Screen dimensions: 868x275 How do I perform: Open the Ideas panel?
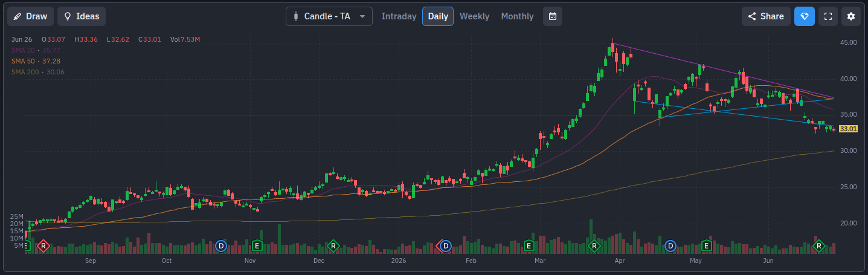click(82, 16)
